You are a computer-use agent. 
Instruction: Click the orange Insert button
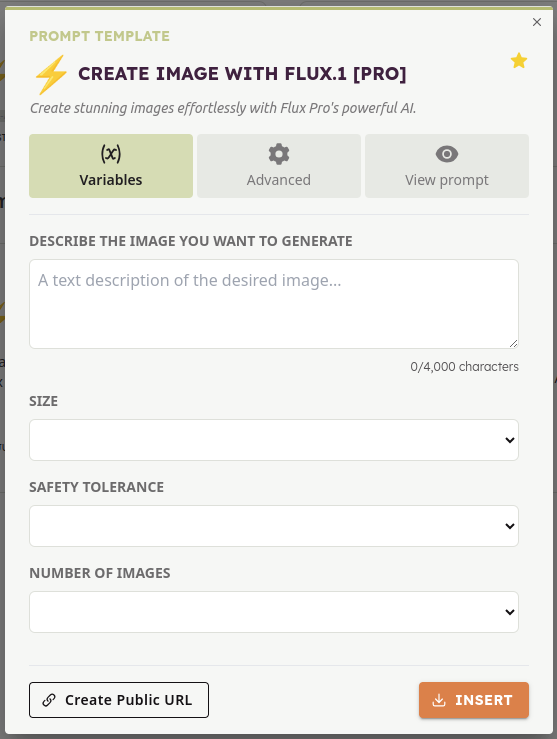tap(474, 700)
